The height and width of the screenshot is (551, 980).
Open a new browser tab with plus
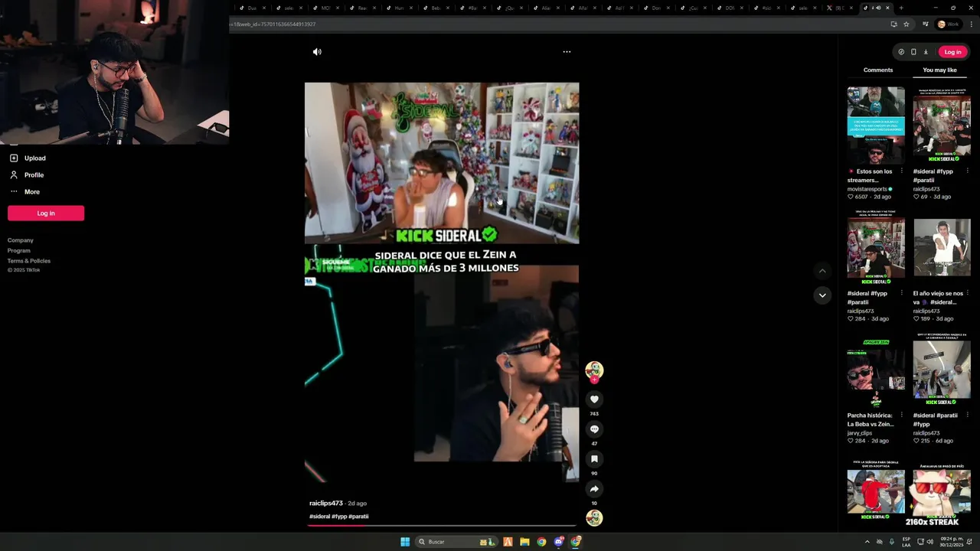901,8
